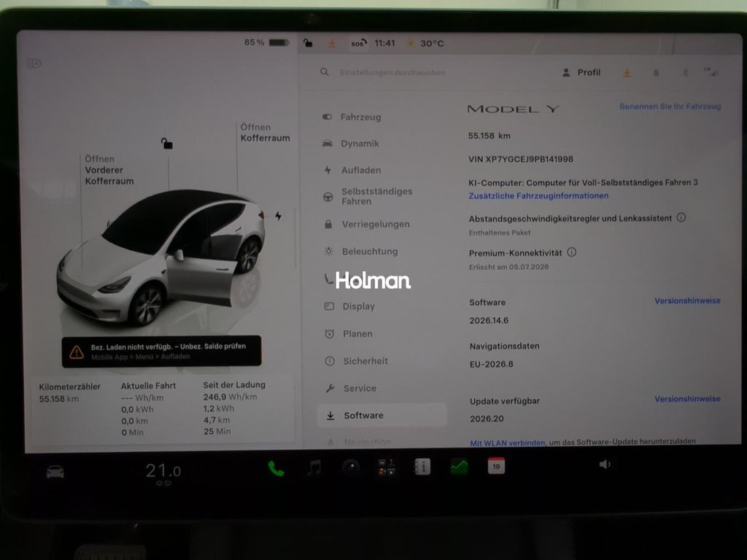Tap Benennen Sie Ihr Fahrzeug link
This screenshot has width=747, height=560.
click(670, 106)
